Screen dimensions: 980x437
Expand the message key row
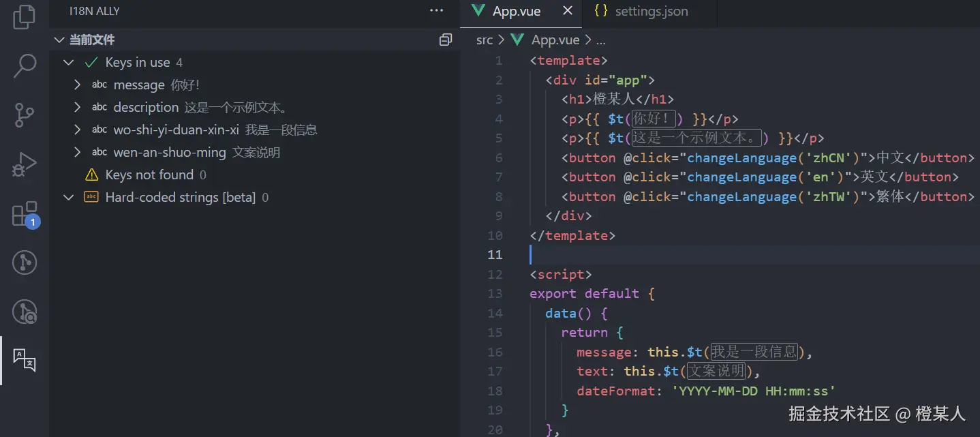[x=77, y=85]
